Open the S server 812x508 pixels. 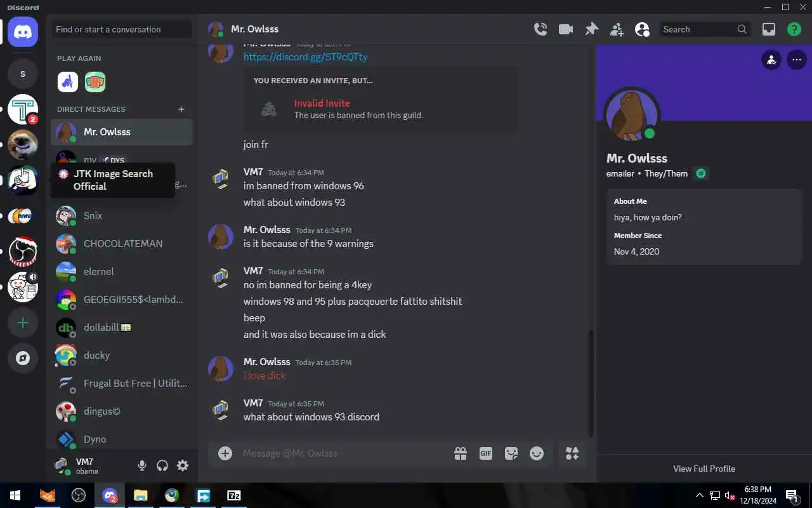[x=23, y=74]
